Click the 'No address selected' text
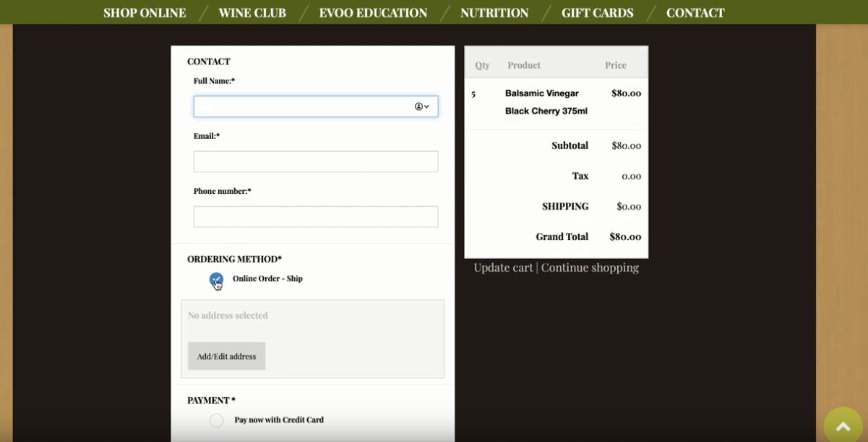Image resolution: width=868 pixels, height=442 pixels. pos(228,315)
